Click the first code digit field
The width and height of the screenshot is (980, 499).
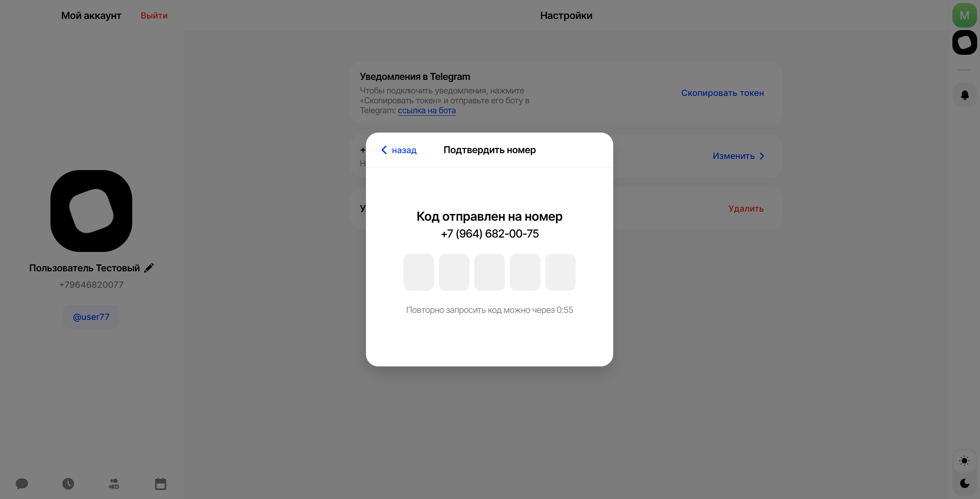click(418, 272)
